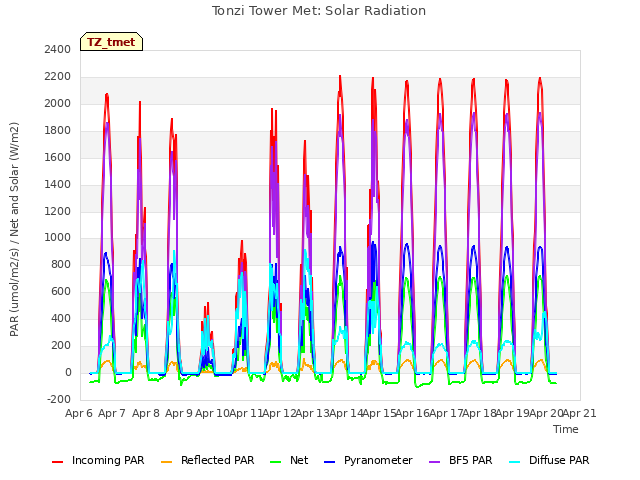The height and width of the screenshot is (480, 640).
Task: Click the Incoming PAR legend label
Action: (108, 460)
